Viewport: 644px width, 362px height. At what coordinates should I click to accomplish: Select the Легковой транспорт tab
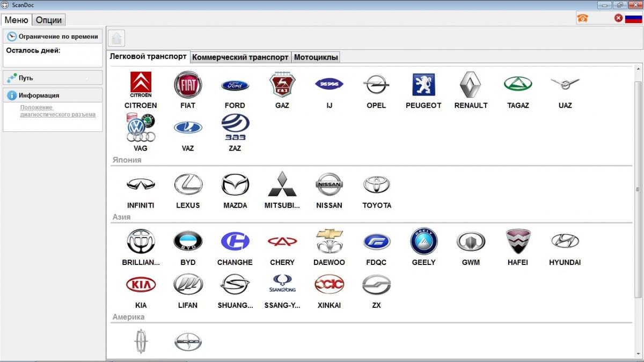148,56
